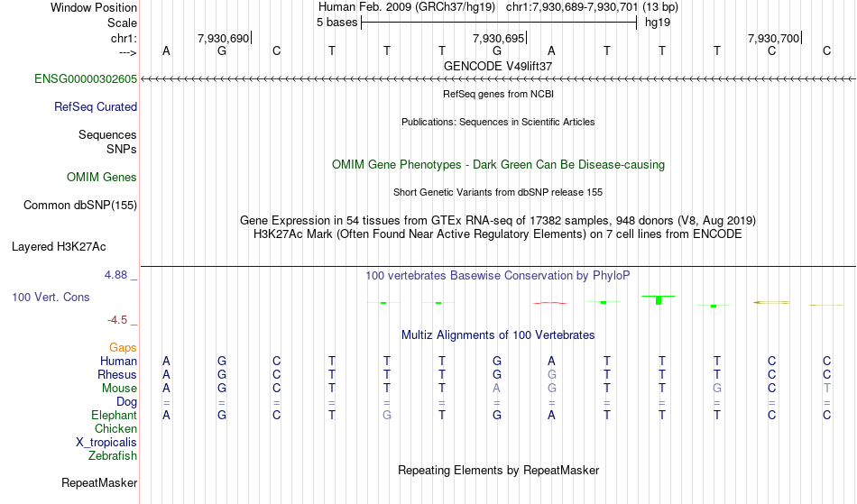Click the OMIM Gene Phenotypes track title
This screenshot has width=857, height=504.
pos(498,165)
